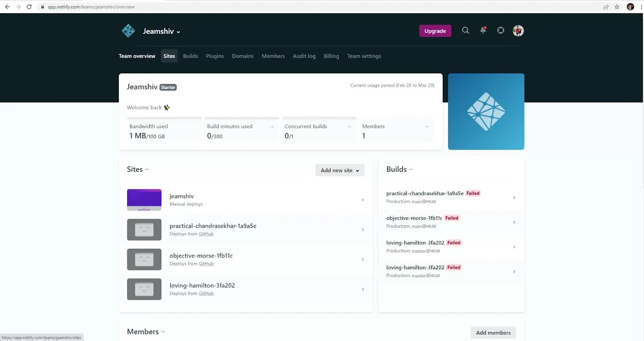Switch to the Sites tab
Image resolution: width=644 pixels, height=341 pixels.
pyautogui.click(x=169, y=56)
